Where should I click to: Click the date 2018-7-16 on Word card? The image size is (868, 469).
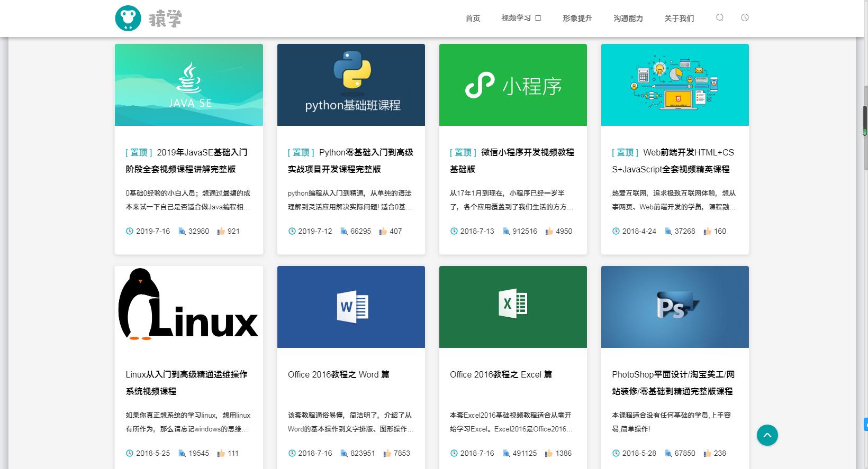coord(315,453)
